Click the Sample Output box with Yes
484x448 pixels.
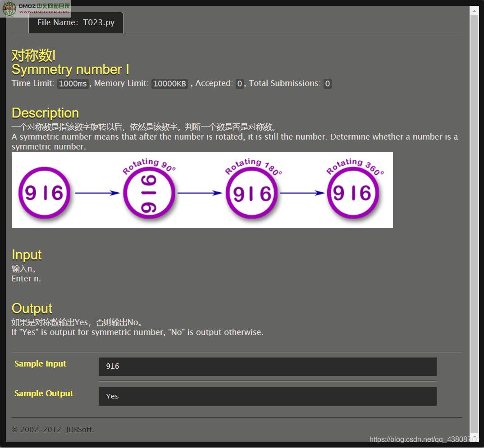tap(267, 397)
